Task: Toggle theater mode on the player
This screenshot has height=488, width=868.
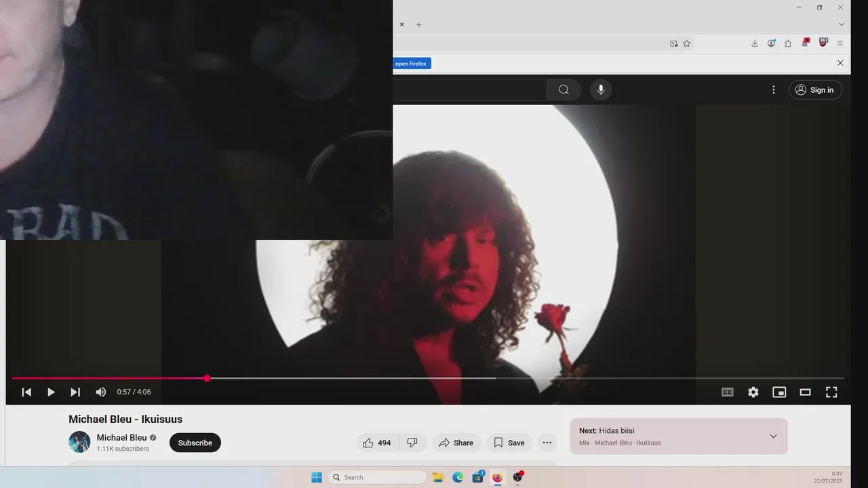Action: pos(805,392)
